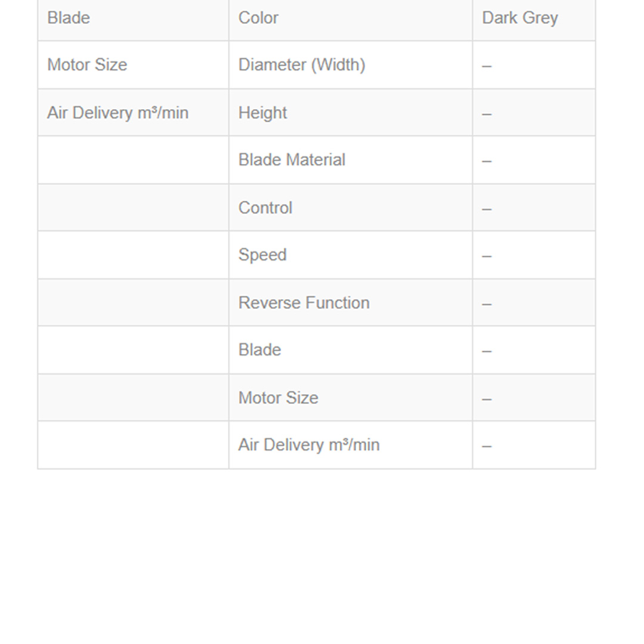Select the Dark Grey value cell
The width and height of the screenshot is (644, 644).
pos(520,18)
